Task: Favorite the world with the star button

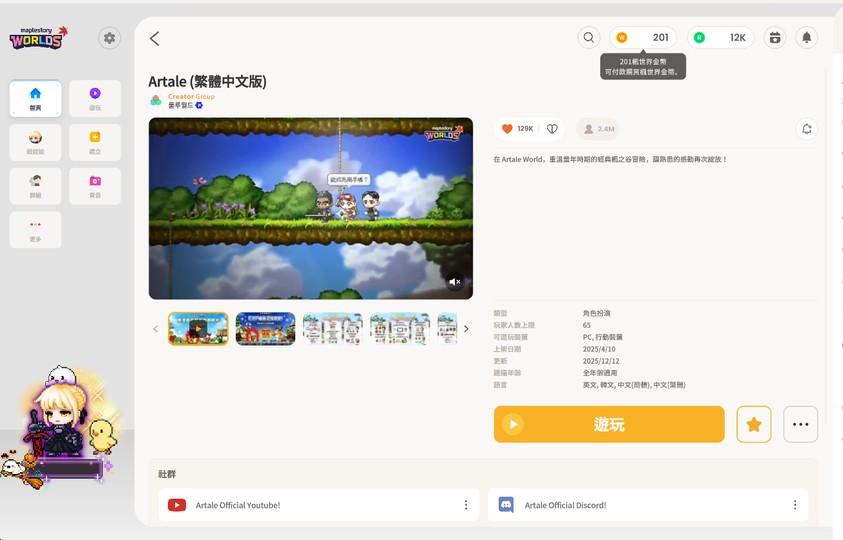Action: [754, 424]
